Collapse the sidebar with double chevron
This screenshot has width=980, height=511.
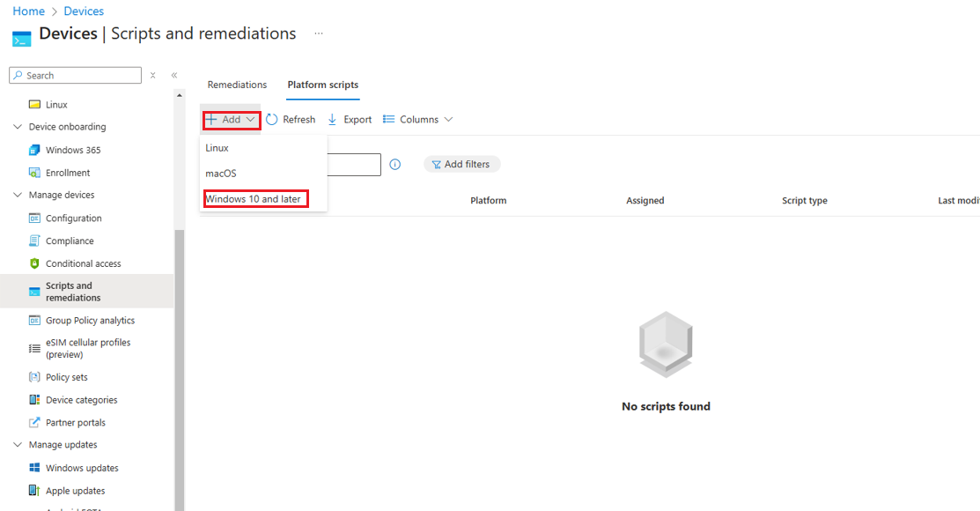[174, 75]
